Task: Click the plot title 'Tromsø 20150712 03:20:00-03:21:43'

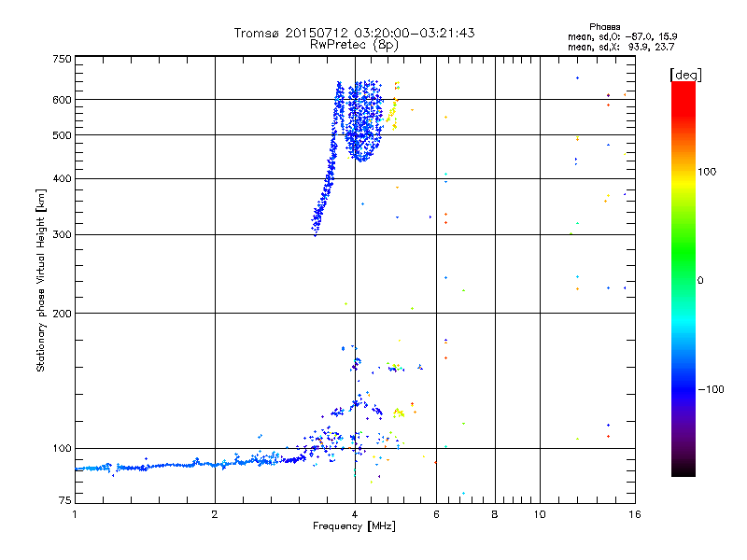Action: pos(354,33)
